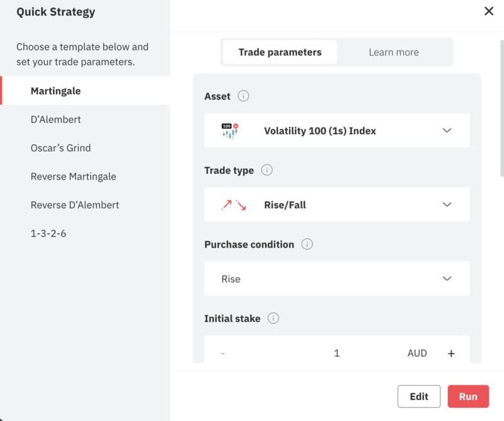Image resolution: width=504 pixels, height=421 pixels.
Task: Click the Purchase condition info icon
Action: pos(307,244)
